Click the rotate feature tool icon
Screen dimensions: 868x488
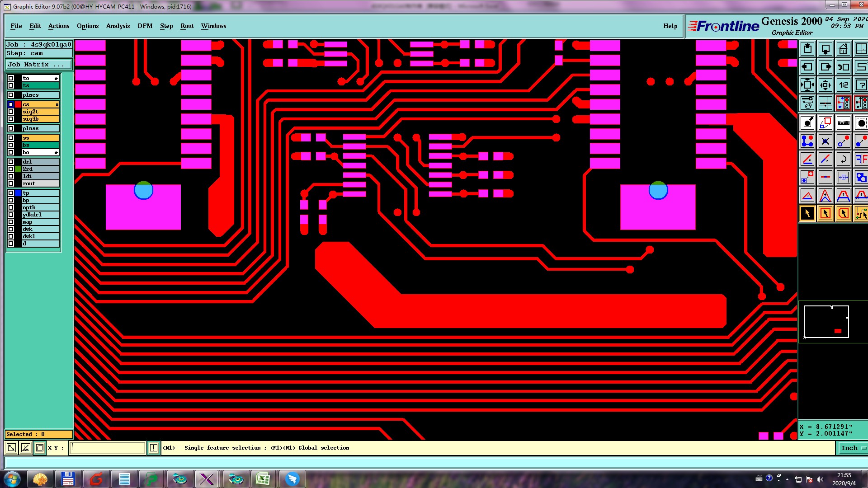click(x=843, y=159)
